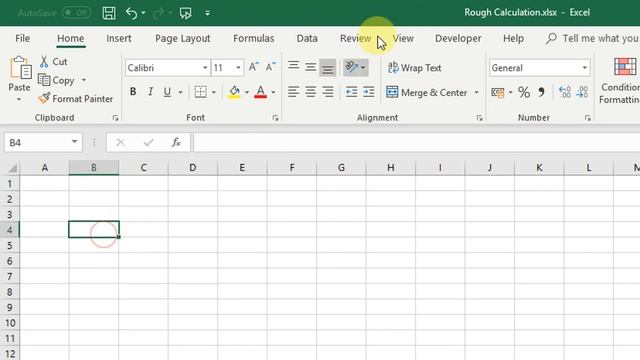This screenshot has height=360, width=640.
Task: Open the Calibri font name dropdown
Action: 205,68
